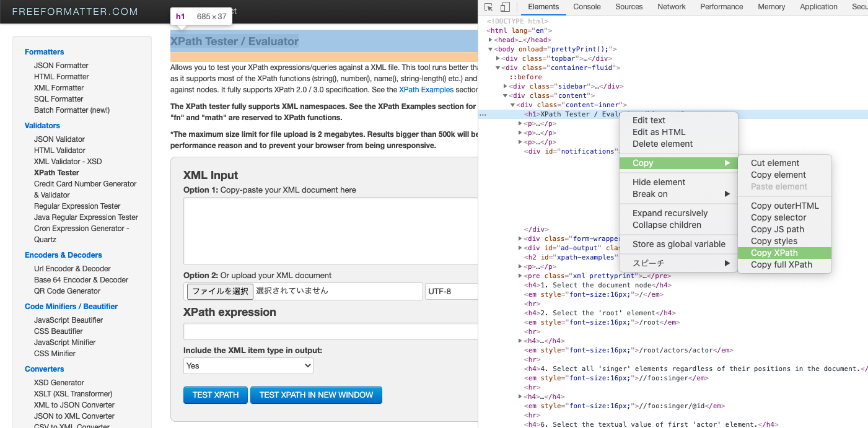
Task: Select the Elements tab
Action: (x=543, y=7)
